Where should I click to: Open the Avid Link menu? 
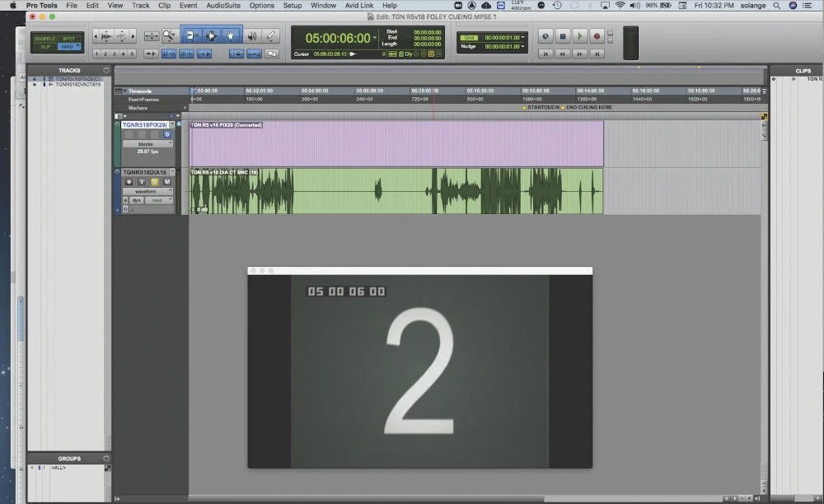(x=359, y=5)
